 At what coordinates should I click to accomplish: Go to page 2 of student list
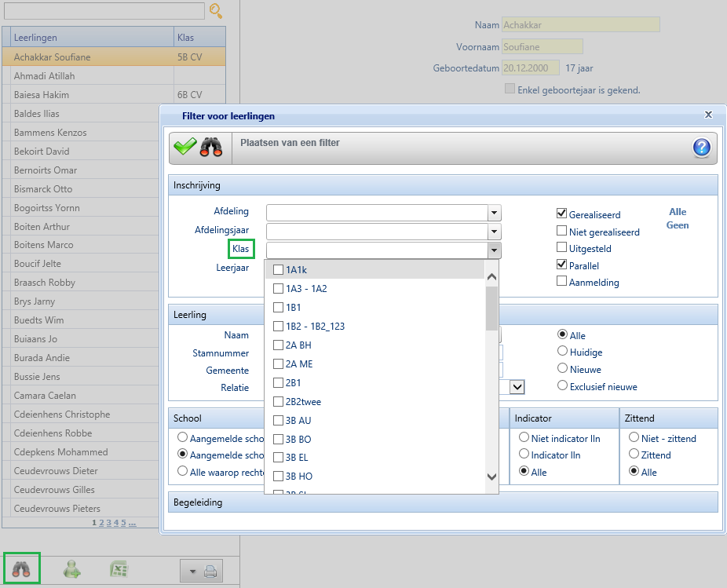click(x=101, y=522)
